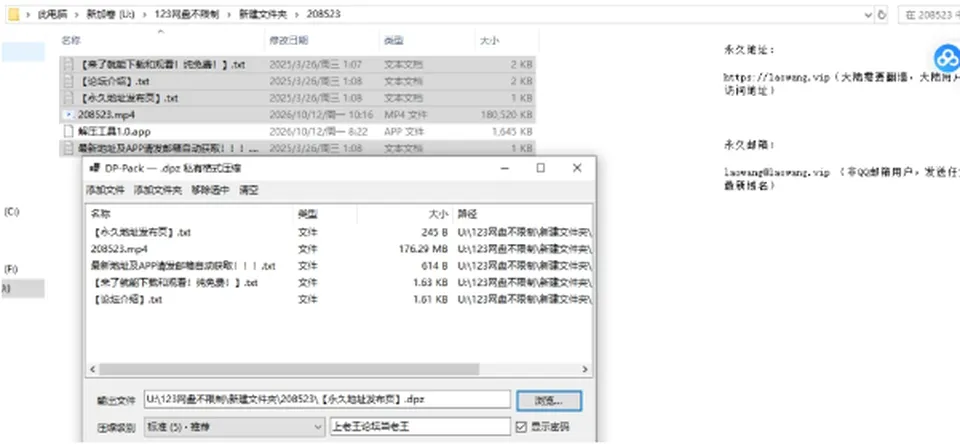Toggle the 显示密码 checkbox in DP-Pack
This screenshot has height=444, width=960.
pyautogui.click(x=521, y=427)
